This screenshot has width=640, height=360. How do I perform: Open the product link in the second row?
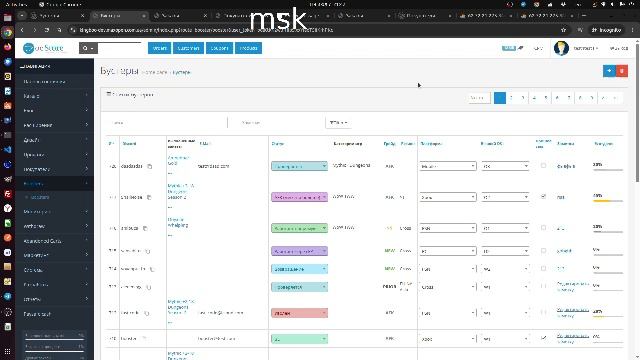pyautogui.click(x=181, y=191)
